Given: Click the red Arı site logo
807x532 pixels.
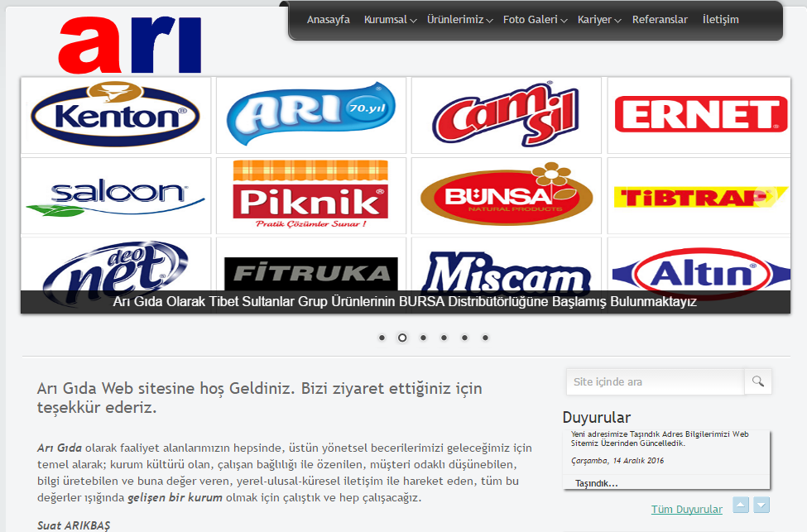Looking at the screenshot, I should pyautogui.click(x=130, y=45).
